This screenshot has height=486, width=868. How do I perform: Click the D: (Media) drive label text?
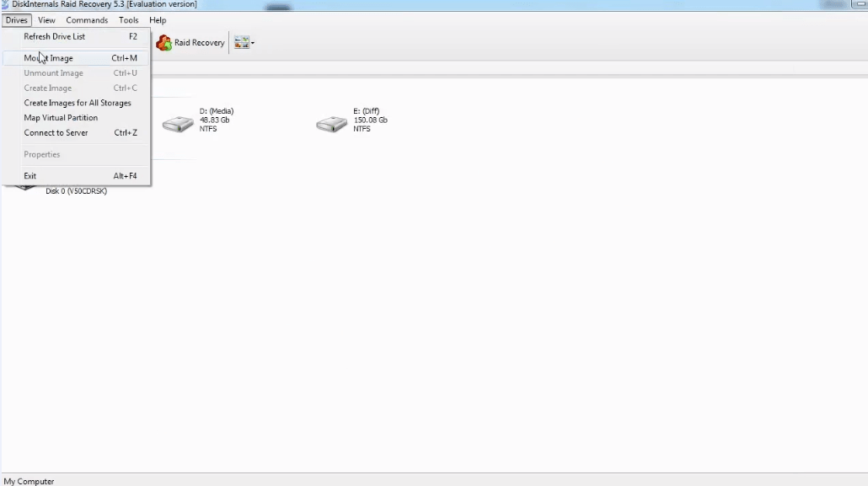pos(217,111)
